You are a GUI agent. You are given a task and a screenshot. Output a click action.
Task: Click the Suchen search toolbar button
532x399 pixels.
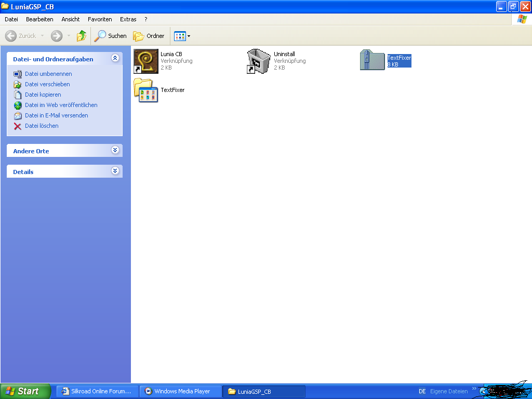111,36
